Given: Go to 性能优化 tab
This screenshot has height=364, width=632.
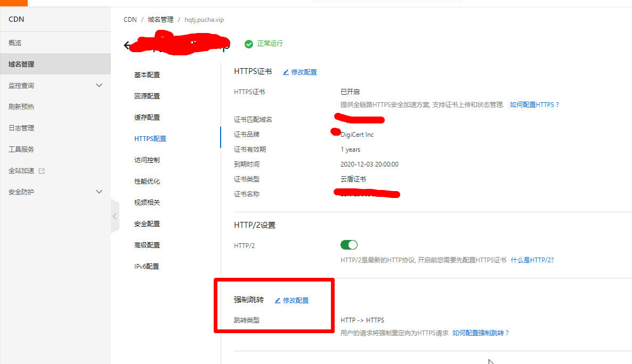Looking at the screenshot, I should 147,181.
